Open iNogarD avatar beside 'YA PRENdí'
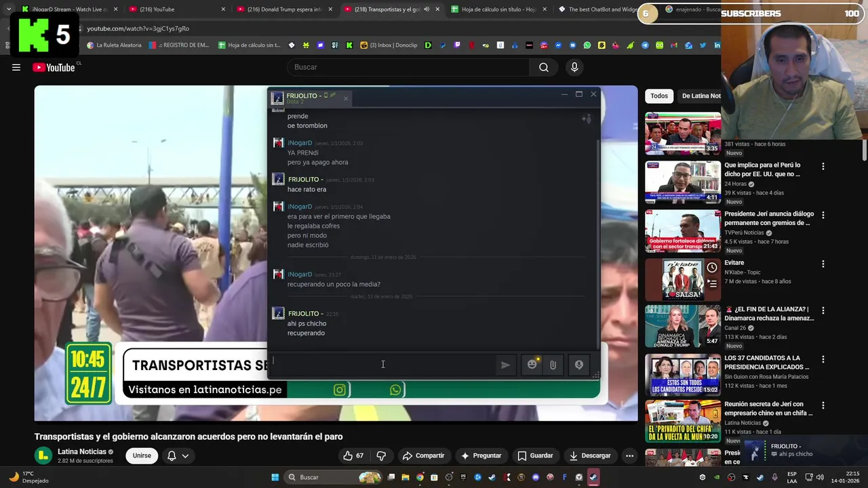This screenshot has width=868, height=488. pyautogui.click(x=278, y=143)
